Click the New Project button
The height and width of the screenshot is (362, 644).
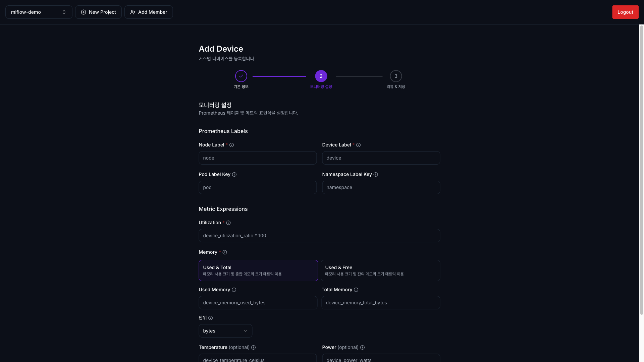[98, 12]
